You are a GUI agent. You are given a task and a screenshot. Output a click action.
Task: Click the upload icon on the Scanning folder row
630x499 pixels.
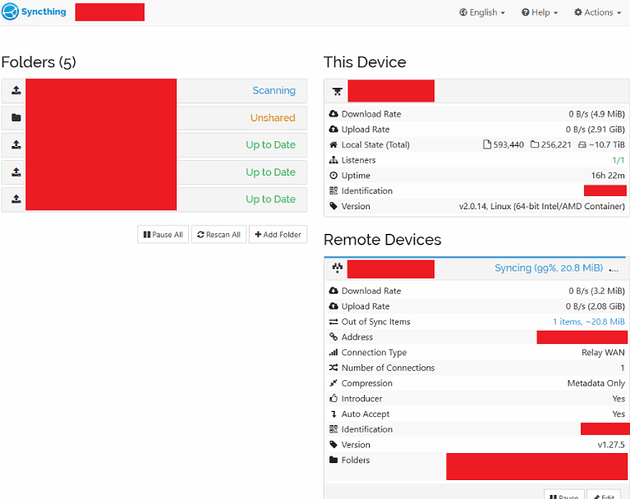click(15, 91)
